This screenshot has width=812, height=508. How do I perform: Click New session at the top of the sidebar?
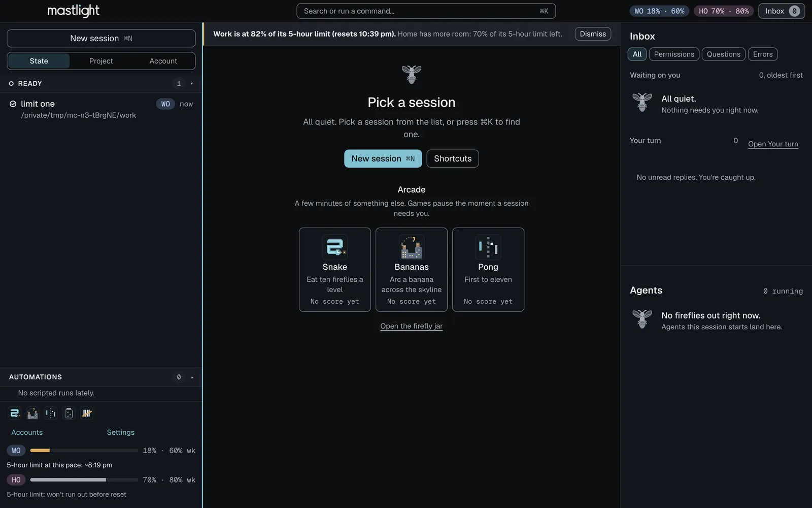pos(101,39)
